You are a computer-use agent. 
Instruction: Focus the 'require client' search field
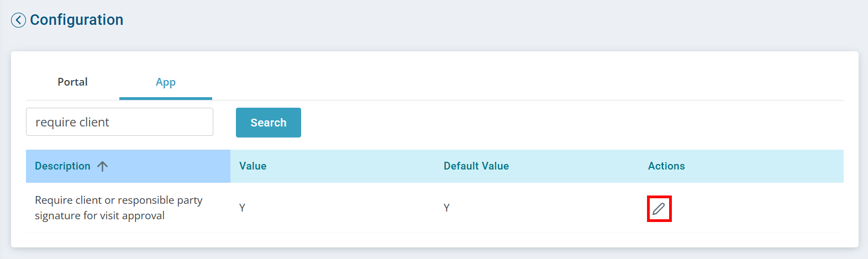119,122
